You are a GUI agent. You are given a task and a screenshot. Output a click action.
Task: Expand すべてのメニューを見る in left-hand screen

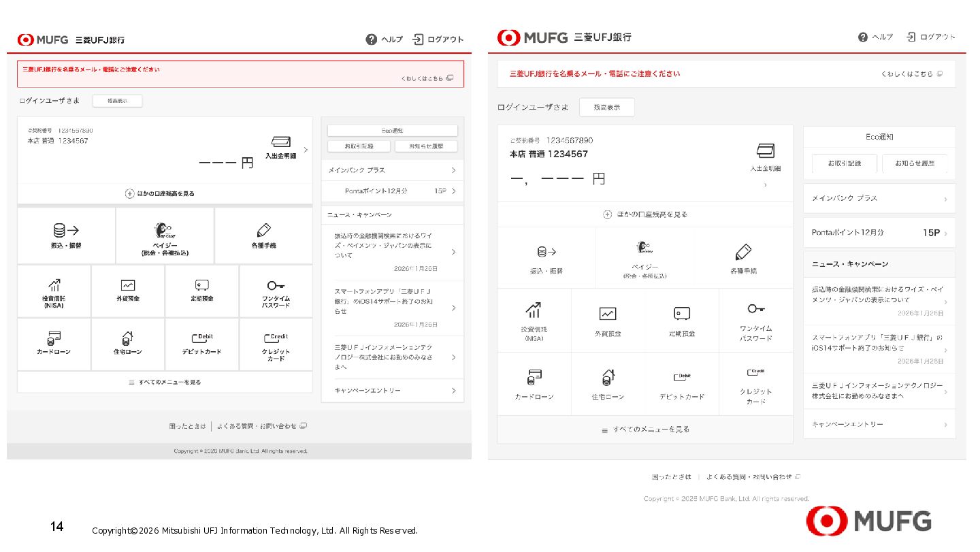point(165,382)
